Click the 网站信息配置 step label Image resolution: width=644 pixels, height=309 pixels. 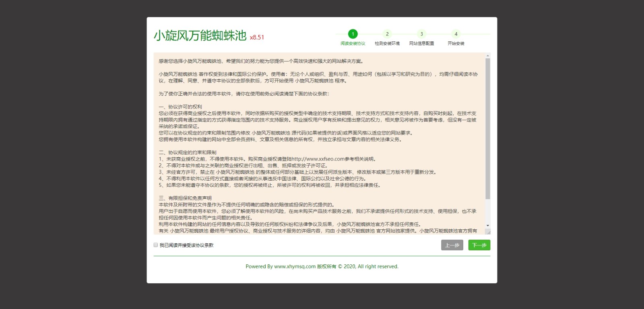(x=421, y=43)
